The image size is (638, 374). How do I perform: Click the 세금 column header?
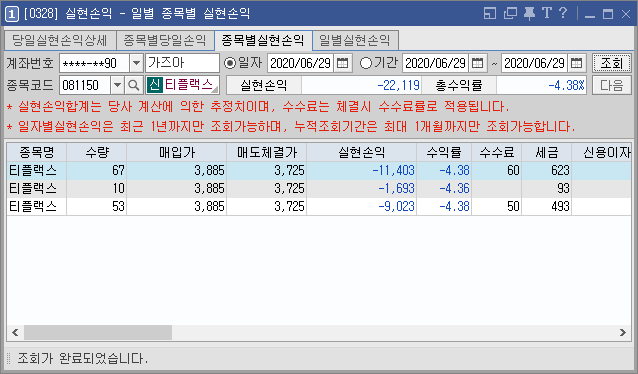tap(547, 152)
